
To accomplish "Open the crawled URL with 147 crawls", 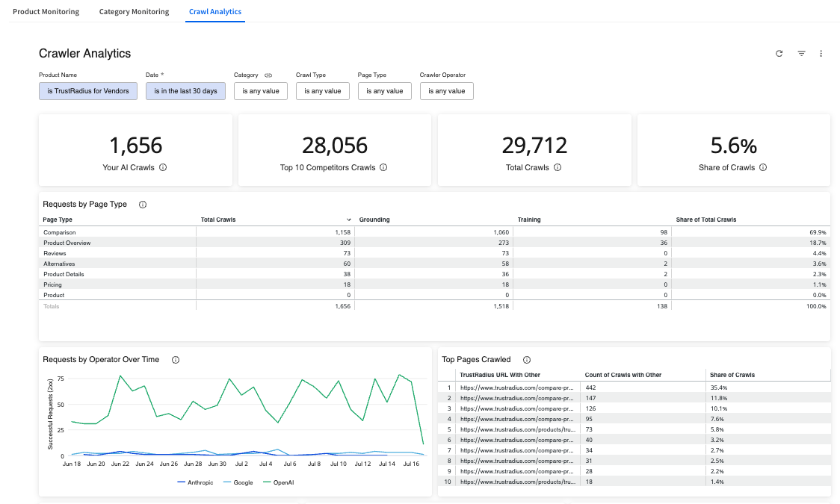I will tap(517, 398).
